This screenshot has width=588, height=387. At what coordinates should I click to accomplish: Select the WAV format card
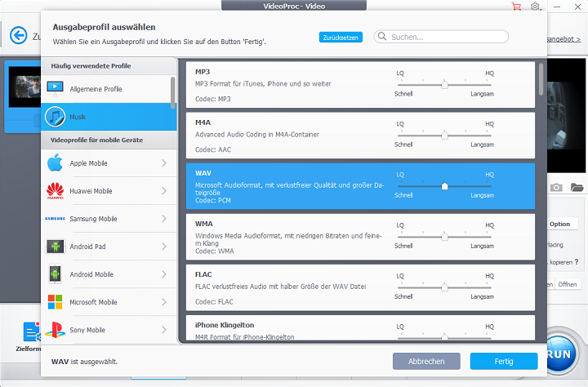[x=360, y=186]
